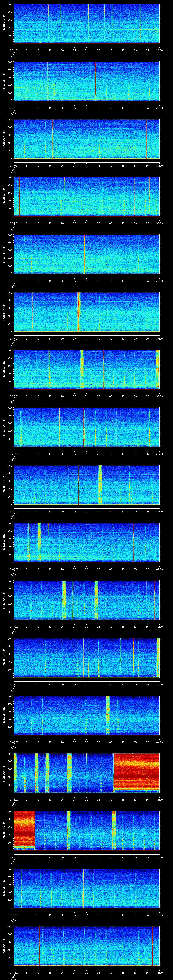Click the broadband burst near 39 s in the 13:43:00 spectrogram

108,715
